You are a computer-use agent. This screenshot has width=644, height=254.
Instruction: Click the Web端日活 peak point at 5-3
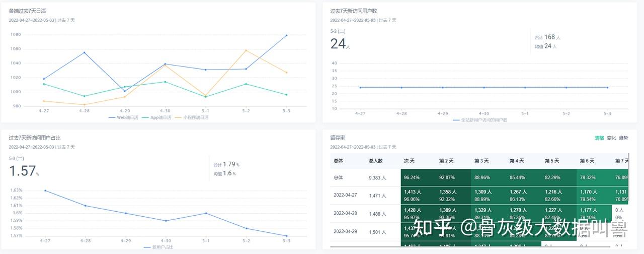coord(286,35)
